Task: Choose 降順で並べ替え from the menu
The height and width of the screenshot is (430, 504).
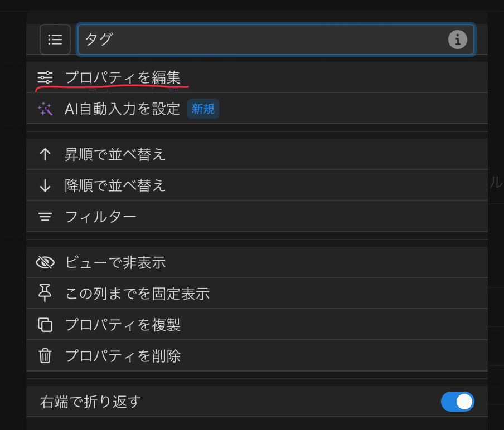Action: [x=115, y=185]
